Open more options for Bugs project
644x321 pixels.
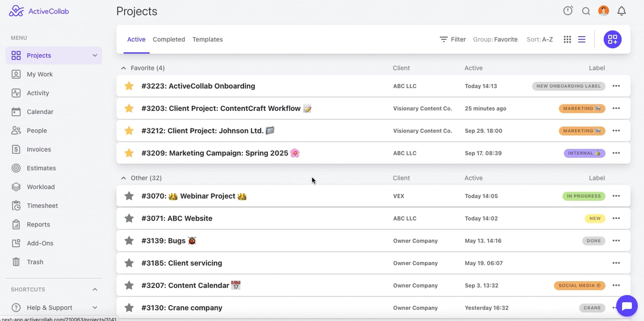616,241
